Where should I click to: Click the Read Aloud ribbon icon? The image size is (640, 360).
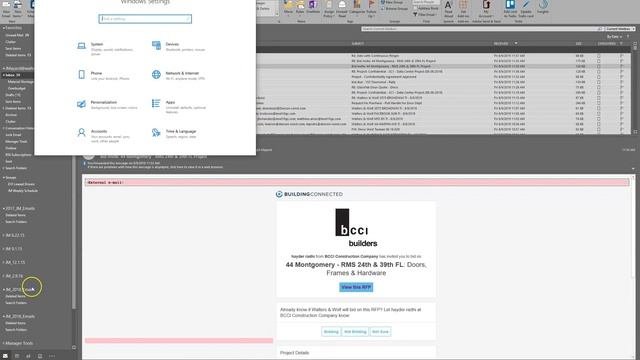pyautogui.click(x=448, y=8)
